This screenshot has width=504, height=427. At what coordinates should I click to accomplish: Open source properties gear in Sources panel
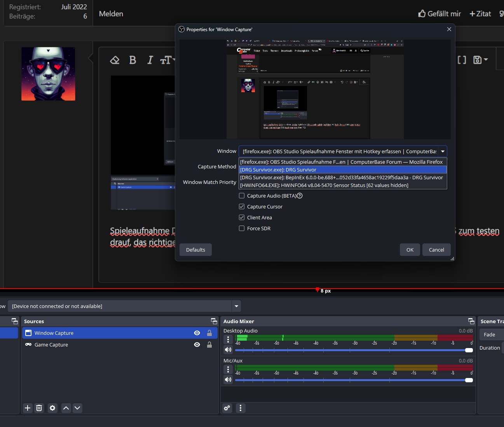[x=52, y=408]
